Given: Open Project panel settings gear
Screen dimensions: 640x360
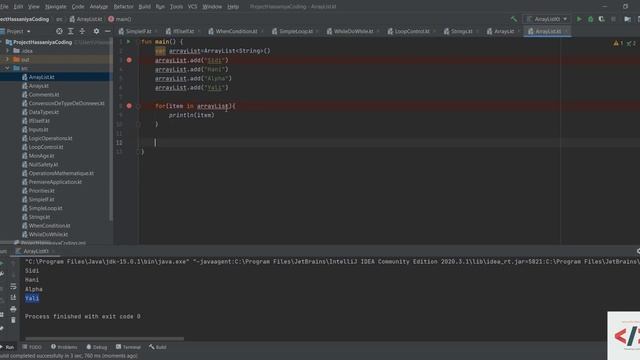Looking at the screenshot, I should pyautogui.click(x=96, y=31).
